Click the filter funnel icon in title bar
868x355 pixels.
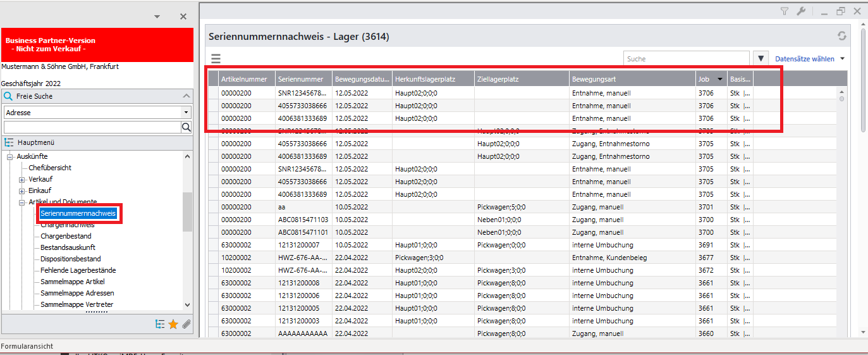point(785,11)
